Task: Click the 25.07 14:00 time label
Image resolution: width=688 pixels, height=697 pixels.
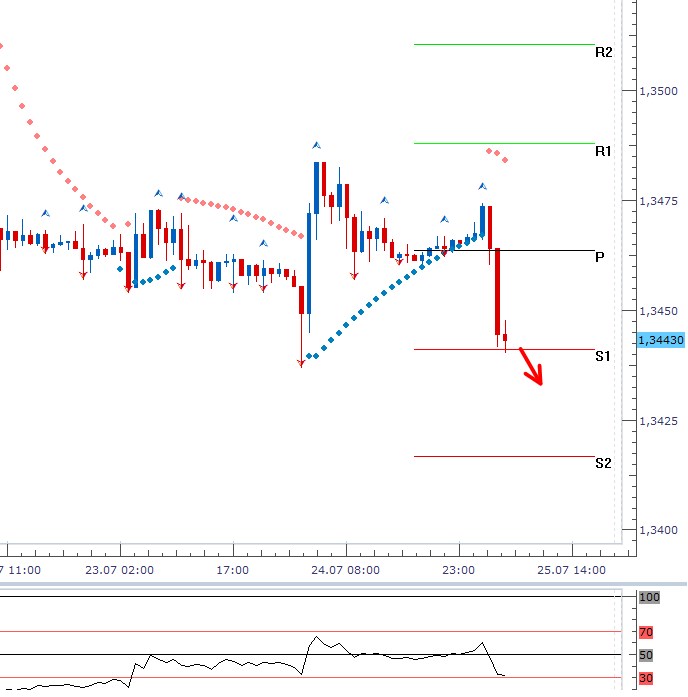Action: coord(571,570)
